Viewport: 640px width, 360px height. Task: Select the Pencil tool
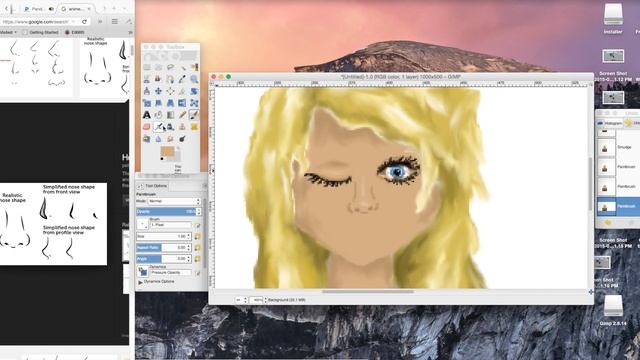tap(182, 115)
